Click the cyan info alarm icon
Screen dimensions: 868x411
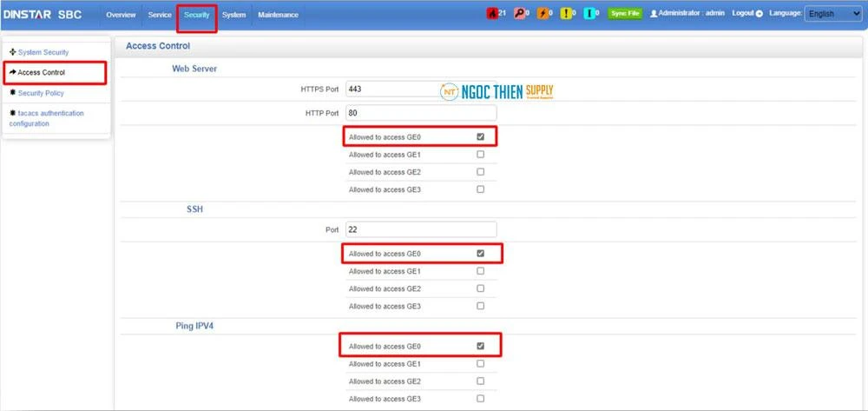[589, 14]
